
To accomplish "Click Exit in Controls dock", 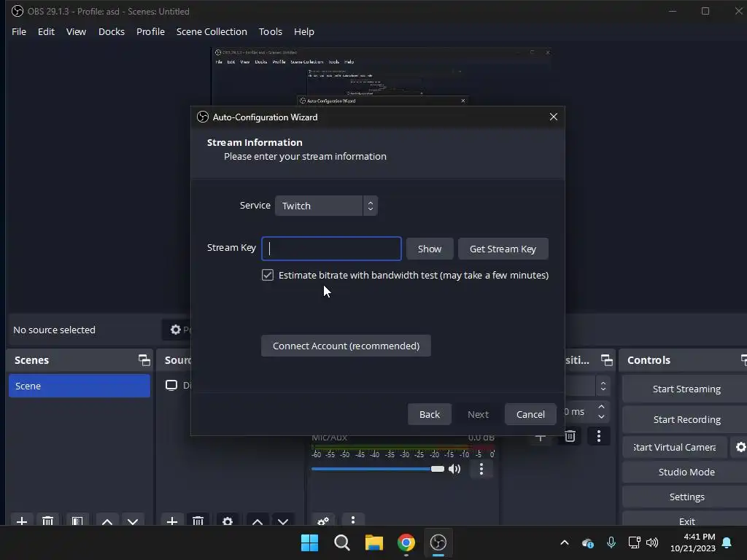I will click(x=686, y=521).
